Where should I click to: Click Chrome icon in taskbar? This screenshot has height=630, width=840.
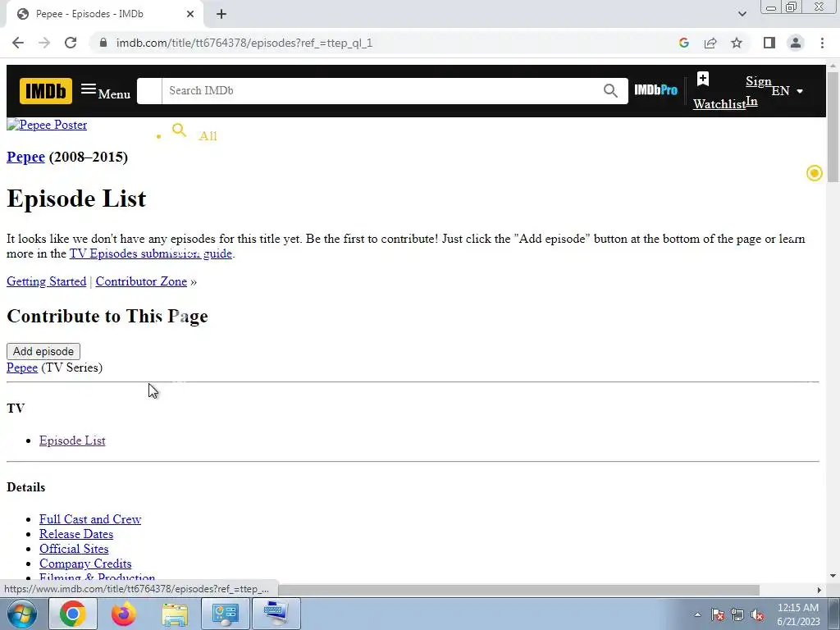[73, 614]
